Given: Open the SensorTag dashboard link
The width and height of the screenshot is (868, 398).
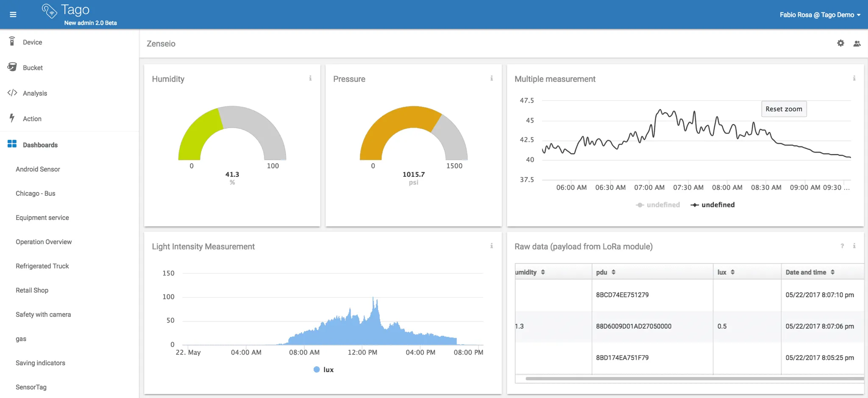Looking at the screenshot, I should pyautogui.click(x=31, y=387).
